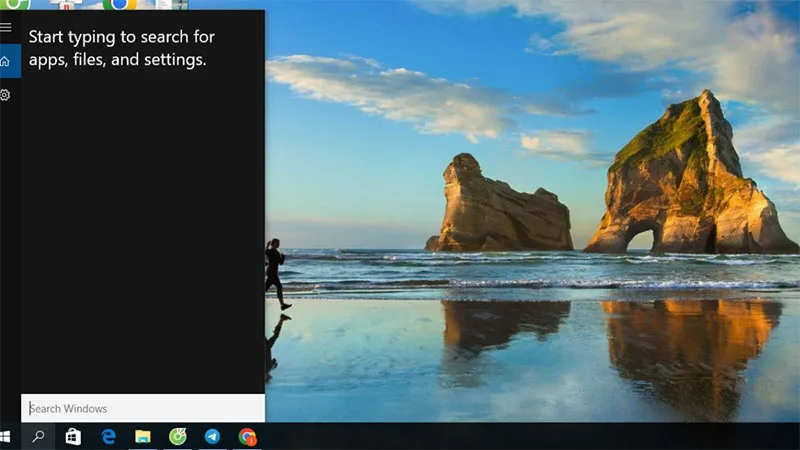Image resolution: width=800 pixels, height=450 pixels.
Task: Select the desktop icon beside green shortcut
Action: point(66,5)
